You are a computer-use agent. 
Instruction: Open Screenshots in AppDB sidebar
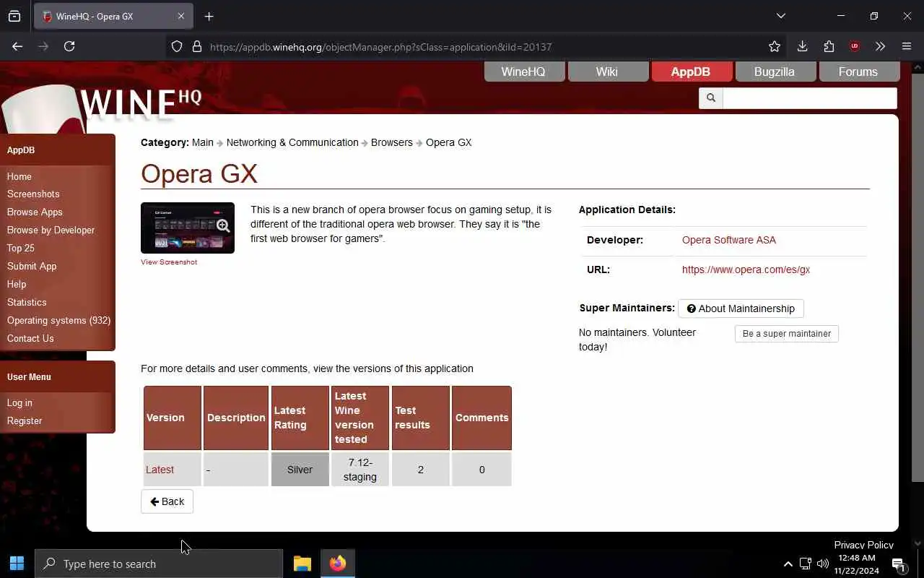click(33, 194)
